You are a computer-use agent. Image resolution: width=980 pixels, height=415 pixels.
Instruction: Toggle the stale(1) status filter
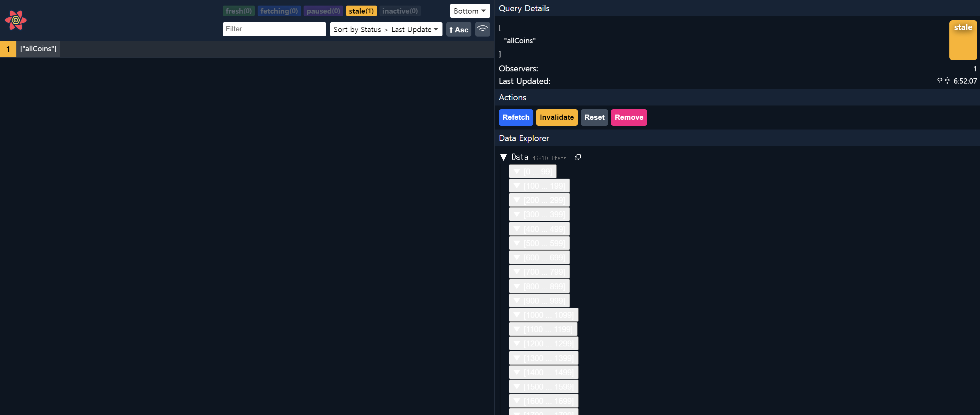point(361,11)
